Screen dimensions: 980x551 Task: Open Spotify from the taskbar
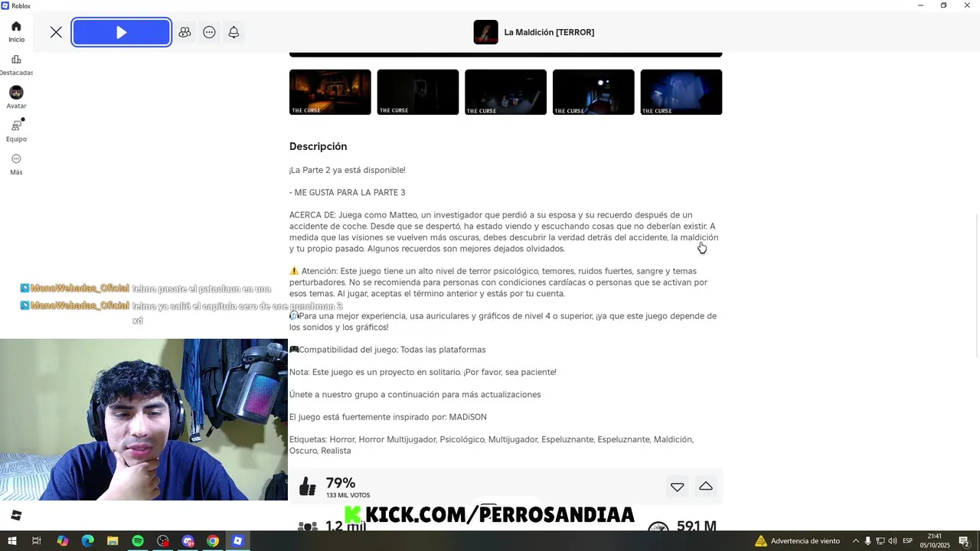point(138,541)
